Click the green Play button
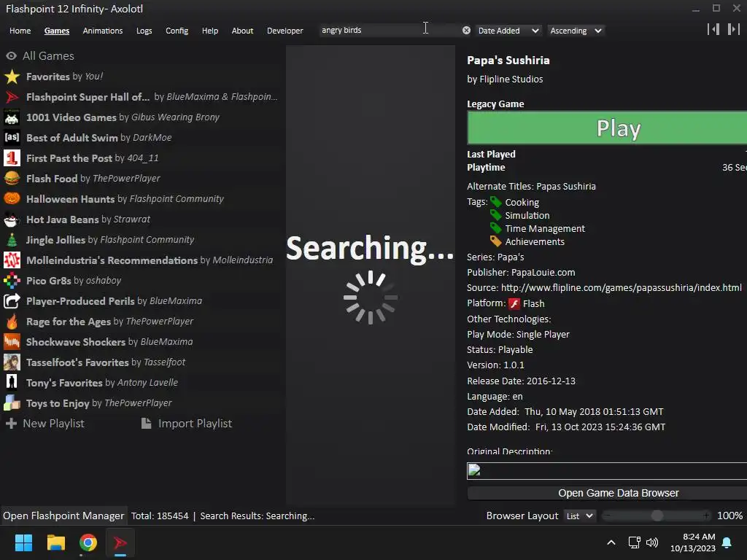 click(607, 128)
